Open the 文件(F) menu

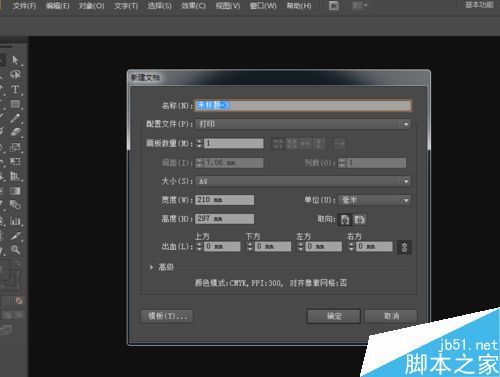click(x=24, y=6)
